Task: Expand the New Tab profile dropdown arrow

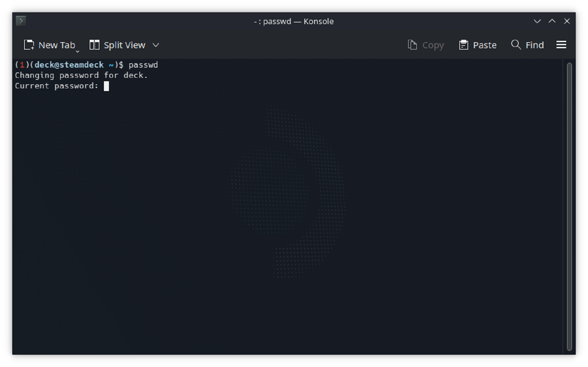Action: [x=78, y=52]
